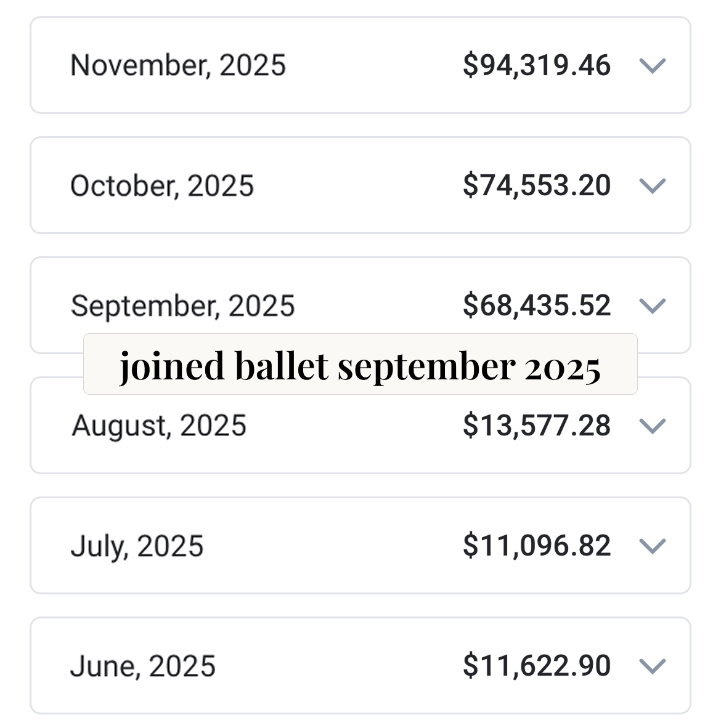Click the $94,319.46 amount
721x728 pixels.
pos(537,65)
